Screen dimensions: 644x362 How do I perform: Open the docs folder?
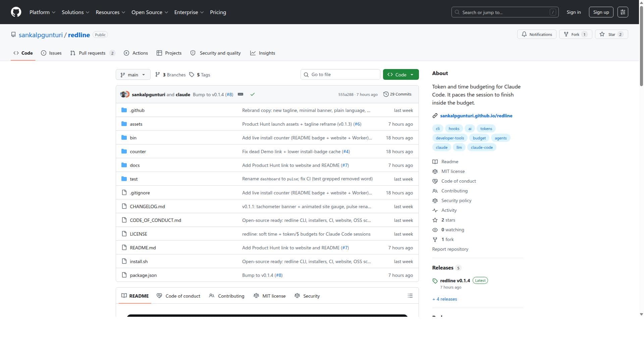135,165
